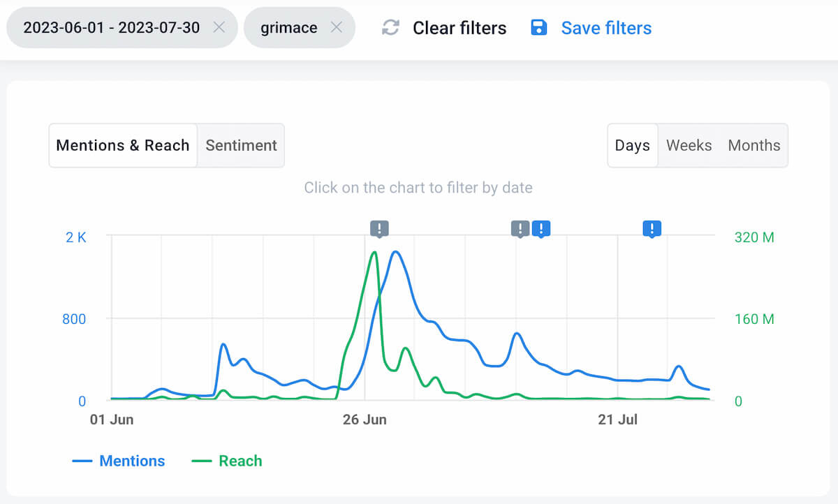The image size is (838, 504).
Task: Select the Days view button
Action: coord(632,145)
